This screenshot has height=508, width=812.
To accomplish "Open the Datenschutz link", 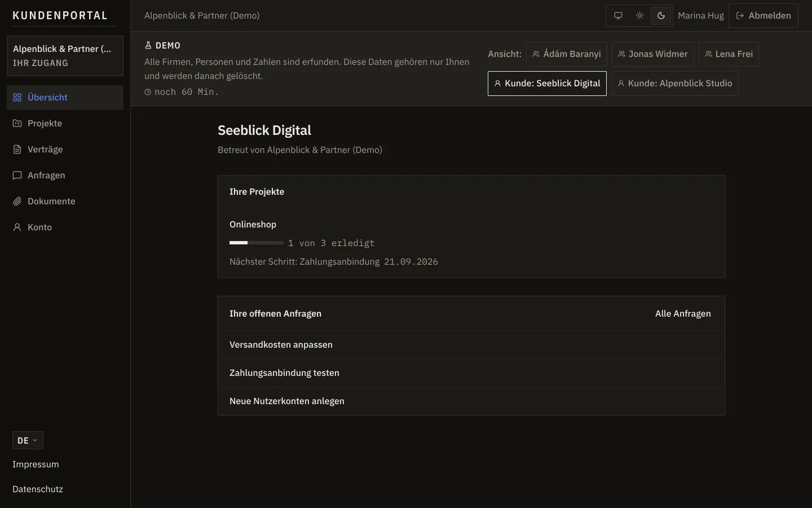I will [38, 489].
